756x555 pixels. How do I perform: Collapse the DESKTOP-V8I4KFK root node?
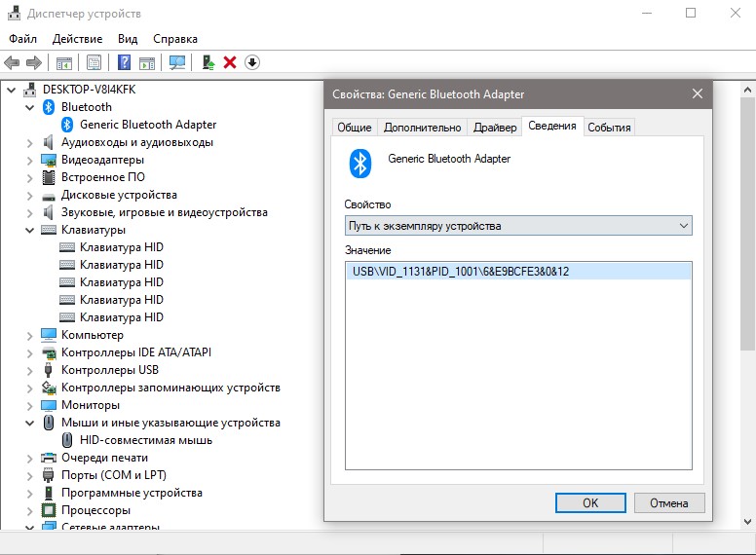pyautogui.click(x=12, y=91)
